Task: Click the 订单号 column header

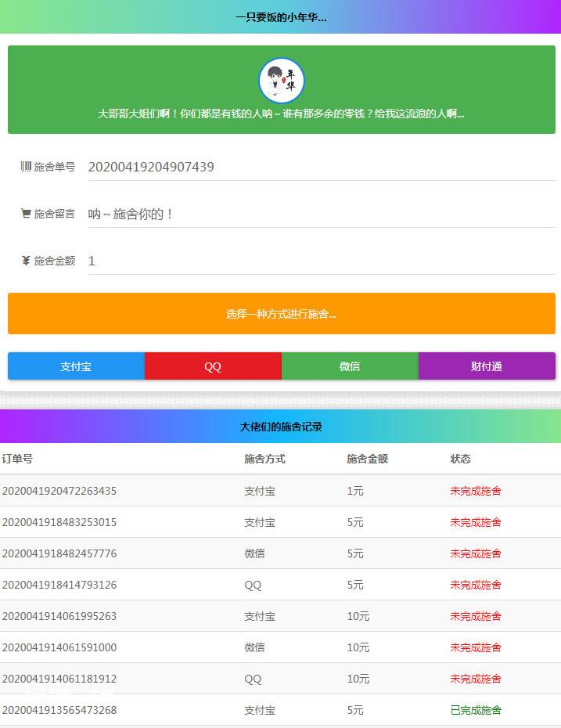Action: (17, 459)
